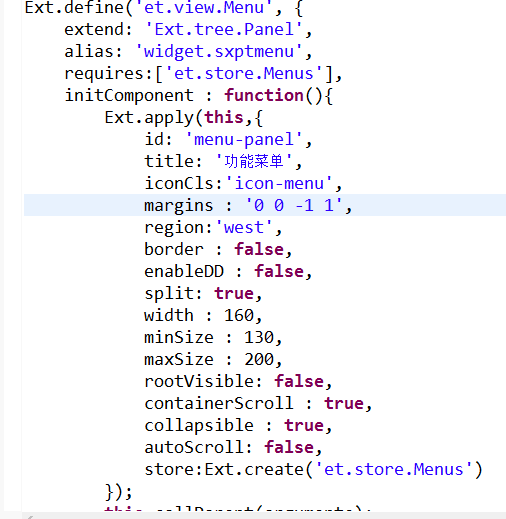Click the 'west' region string
The height and width of the screenshot is (519, 506).
244,227
